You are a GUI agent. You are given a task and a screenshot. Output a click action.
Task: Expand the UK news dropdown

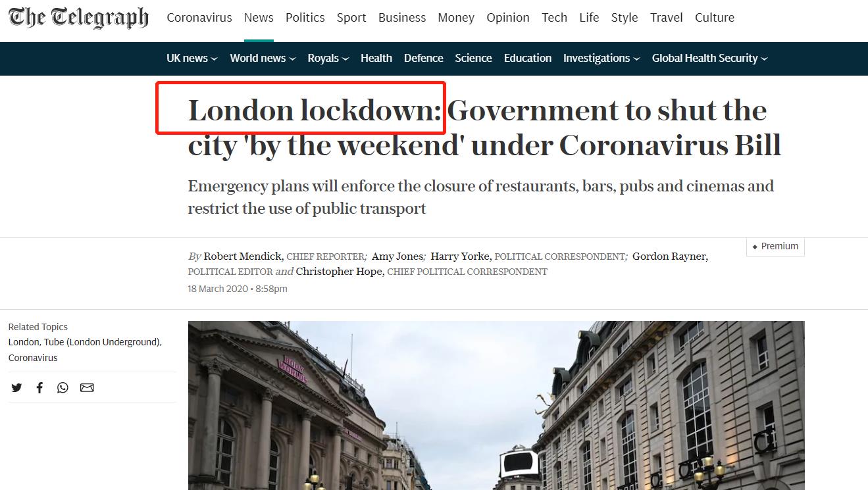coord(192,58)
